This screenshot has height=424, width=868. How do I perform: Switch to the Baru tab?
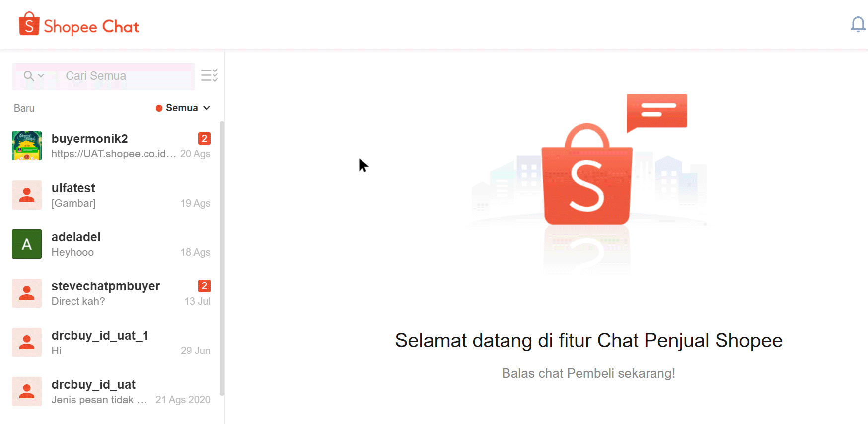coord(24,108)
